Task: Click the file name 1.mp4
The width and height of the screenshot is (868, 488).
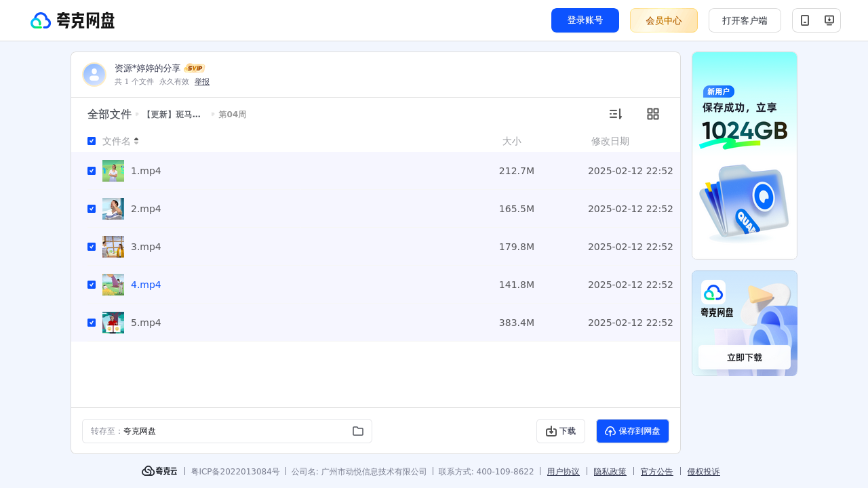Action: point(146,171)
